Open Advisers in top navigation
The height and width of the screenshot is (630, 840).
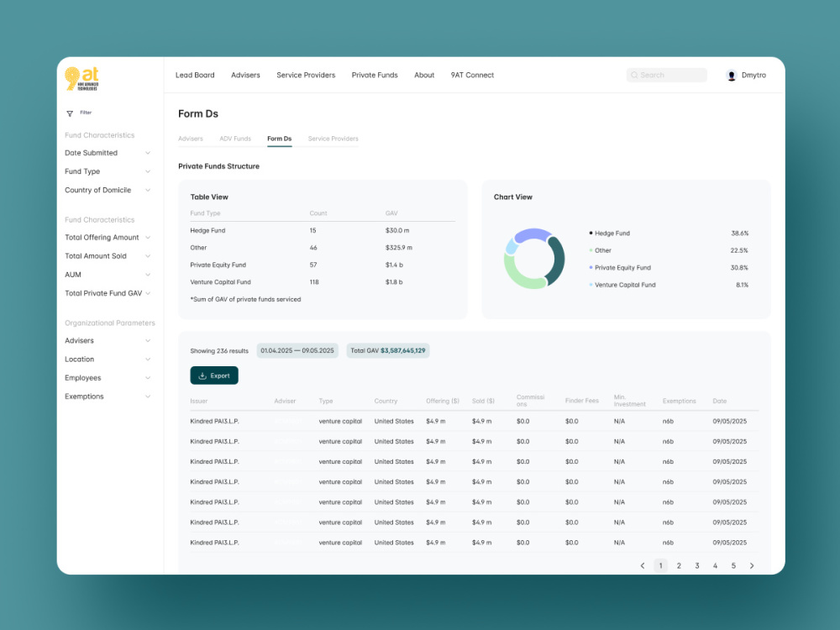pyautogui.click(x=245, y=75)
